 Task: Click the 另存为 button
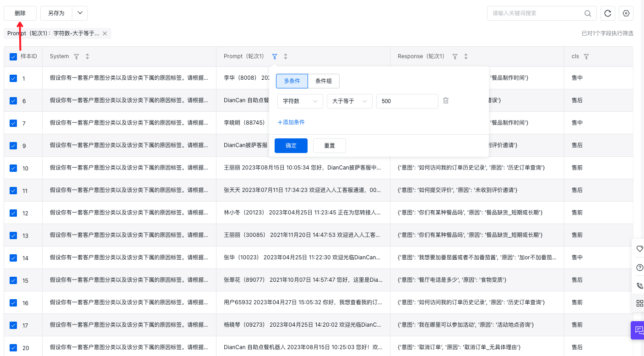coord(56,13)
